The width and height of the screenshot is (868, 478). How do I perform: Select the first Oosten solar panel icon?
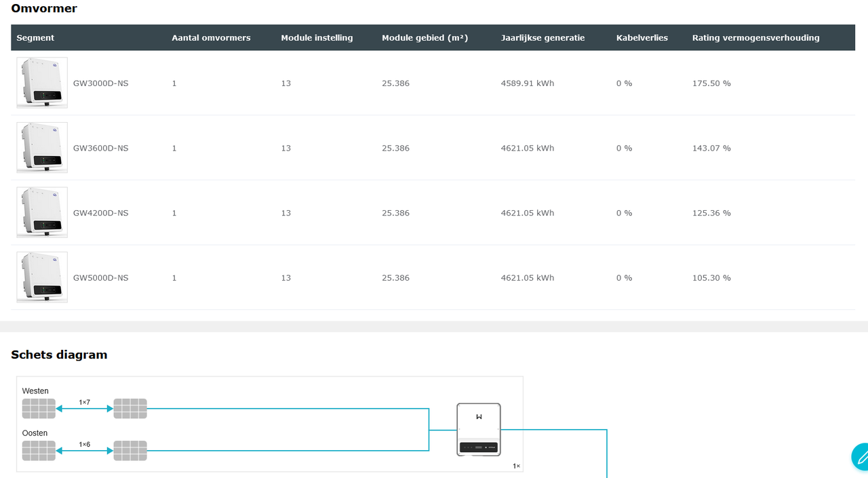coord(39,451)
